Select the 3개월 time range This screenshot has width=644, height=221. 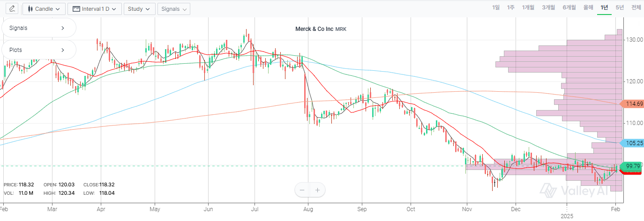click(548, 7)
